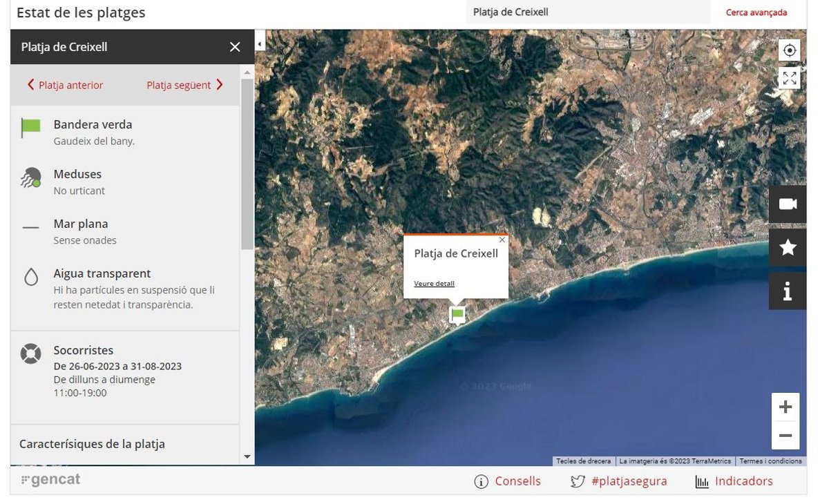Open fullscreen map view
The width and height of the screenshot is (829, 504).
point(789,78)
